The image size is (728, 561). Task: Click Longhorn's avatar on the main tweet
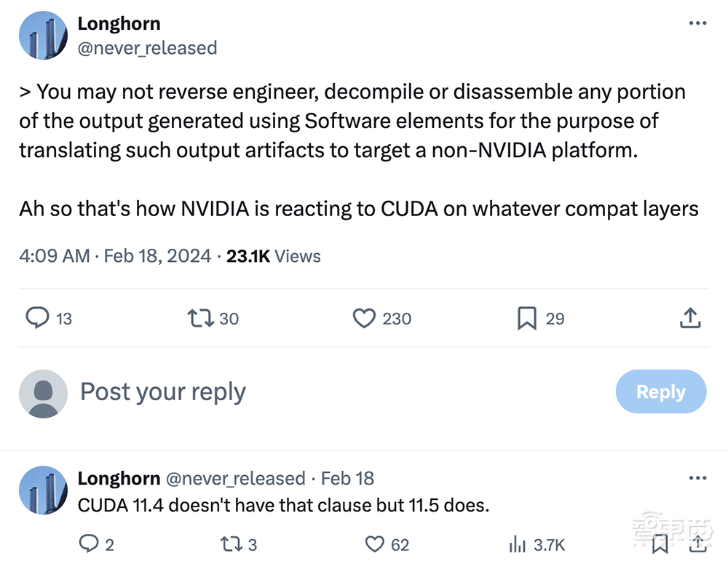[x=43, y=36]
